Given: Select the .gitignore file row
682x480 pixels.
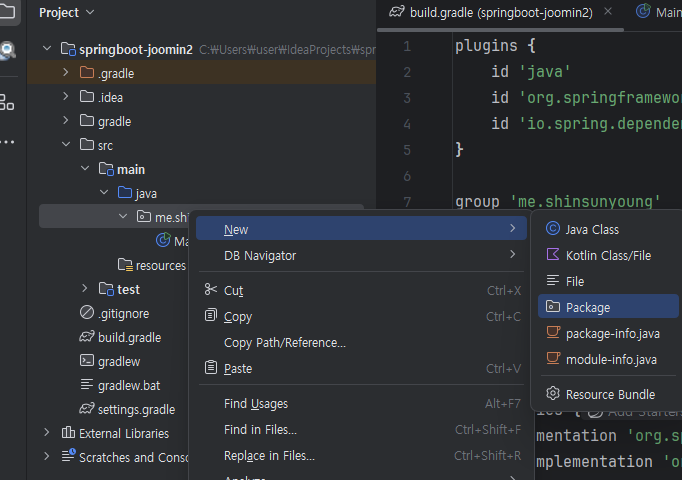Looking at the screenshot, I should pos(114,313).
